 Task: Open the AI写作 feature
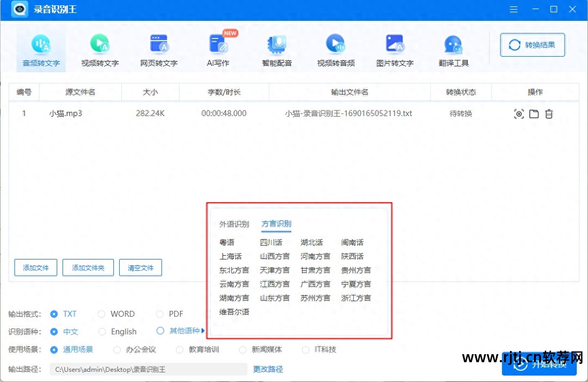click(217, 49)
